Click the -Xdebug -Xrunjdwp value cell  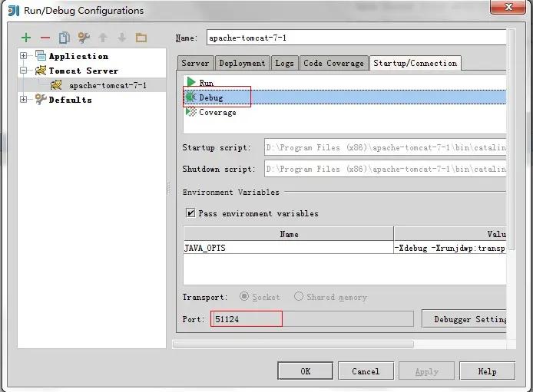click(x=450, y=248)
